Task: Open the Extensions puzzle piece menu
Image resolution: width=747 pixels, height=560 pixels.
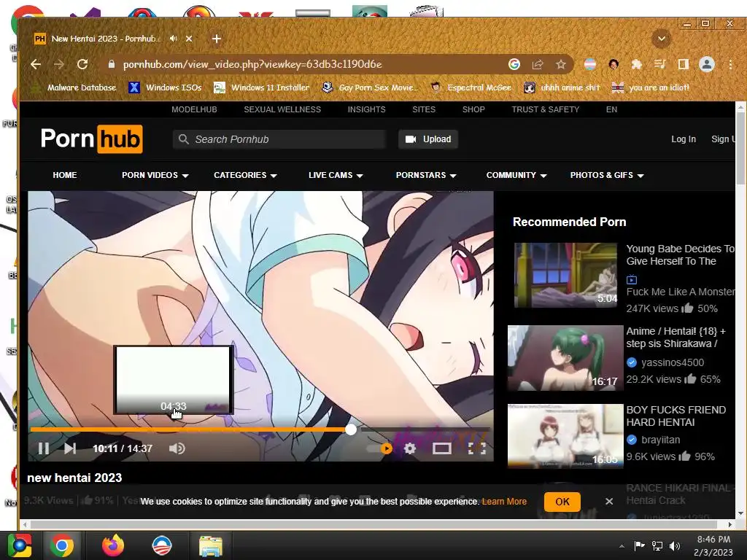Action: click(636, 64)
